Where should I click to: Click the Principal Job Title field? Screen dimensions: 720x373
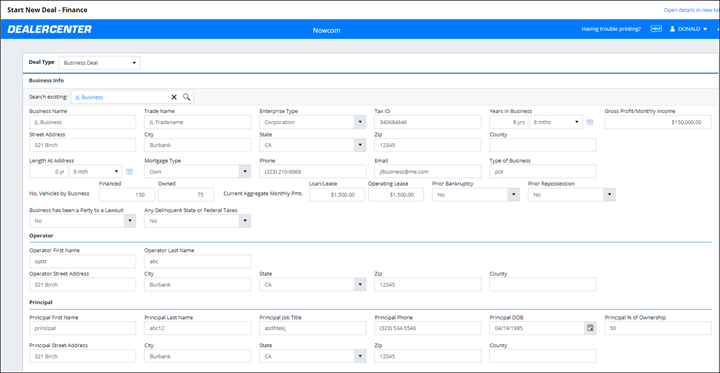(x=313, y=328)
